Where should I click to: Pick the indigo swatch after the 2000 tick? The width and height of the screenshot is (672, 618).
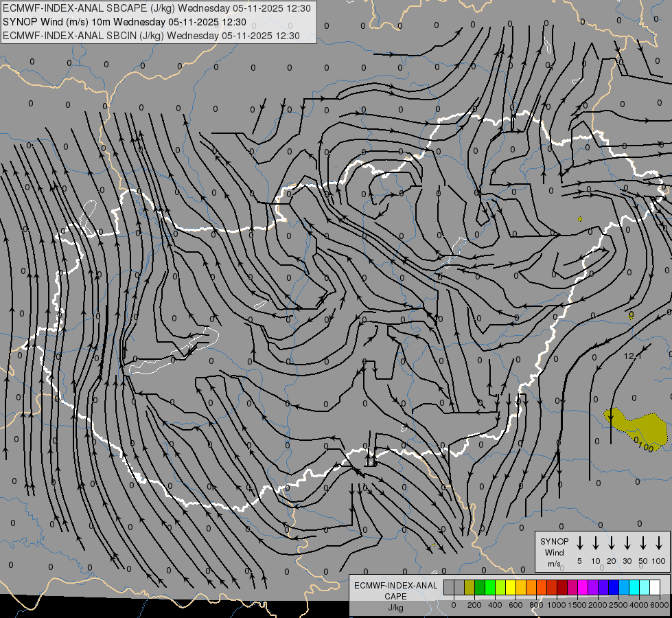[x=603, y=587]
